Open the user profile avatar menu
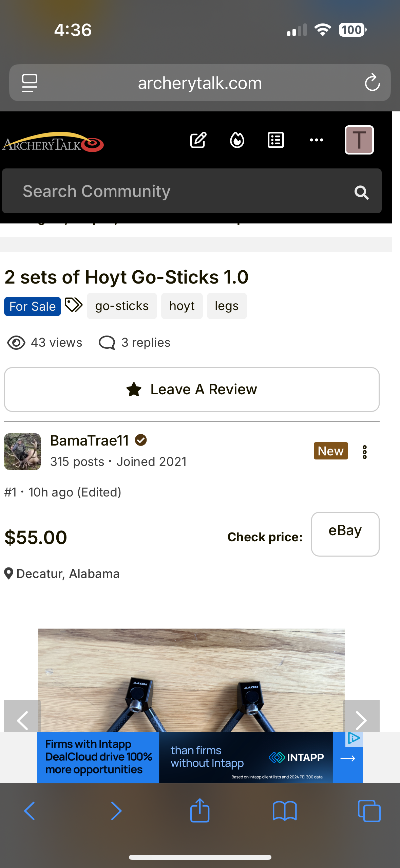Screen dimensions: 400x868 click(x=359, y=140)
